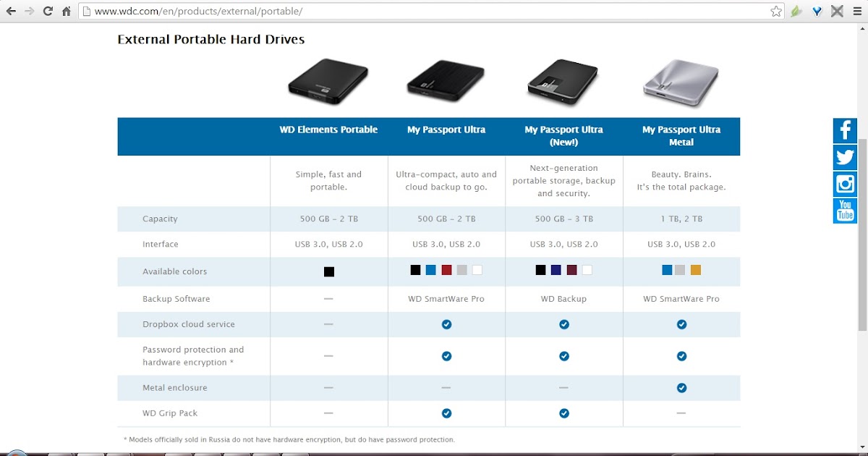Click the My Passport Ultra drive image
Image resolution: width=868 pixels, height=456 pixels.
pyautogui.click(x=446, y=81)
